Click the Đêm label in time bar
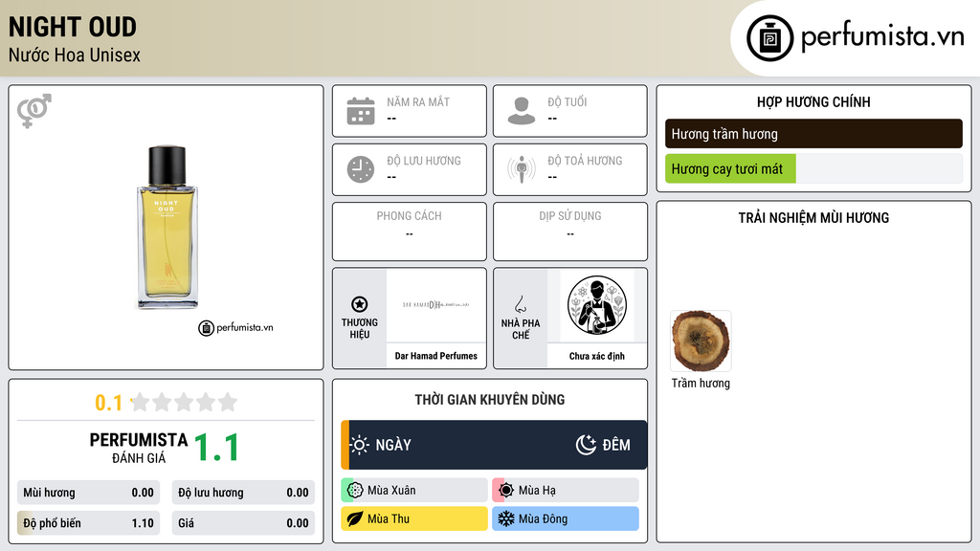Viewport: 980px width, 551px height. pos(616,445)
